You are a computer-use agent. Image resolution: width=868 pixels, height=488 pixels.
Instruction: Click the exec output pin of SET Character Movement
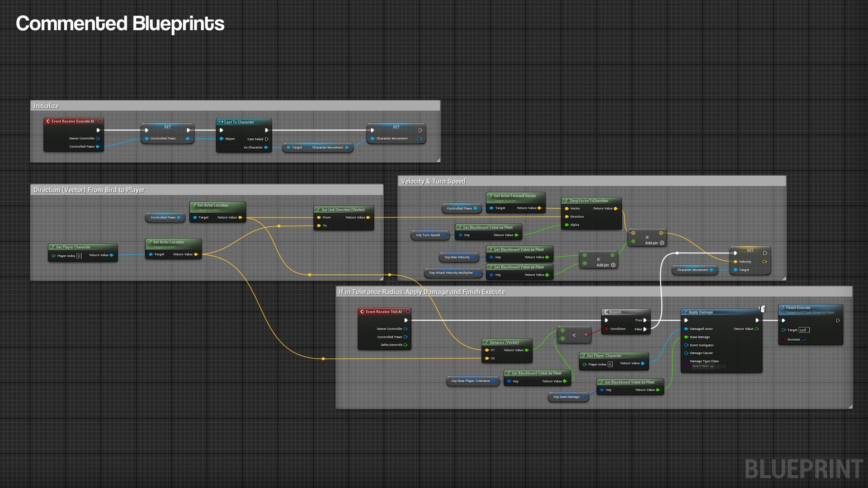[x=420, y=130]
